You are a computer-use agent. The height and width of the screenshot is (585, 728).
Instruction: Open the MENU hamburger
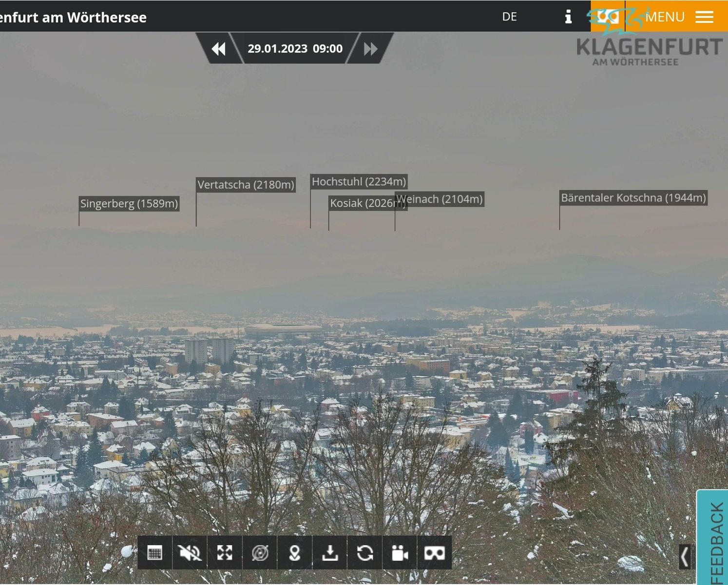tap(679, 17)
